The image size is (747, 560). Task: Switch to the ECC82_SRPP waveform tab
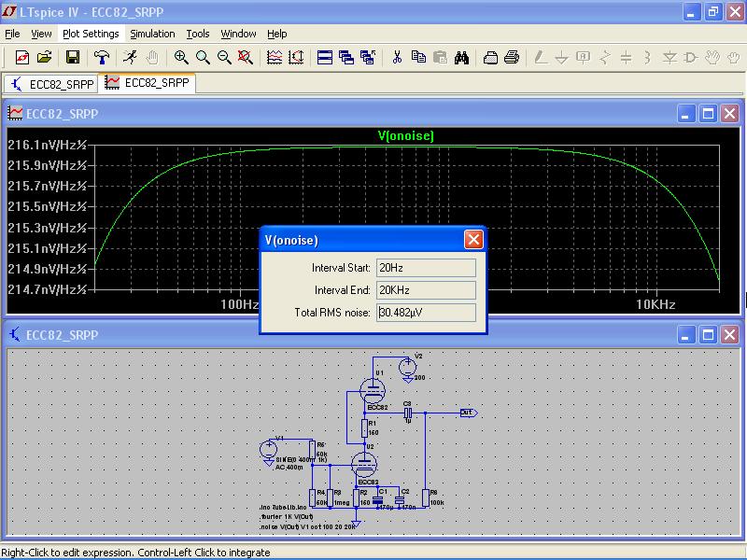(147, 83)
